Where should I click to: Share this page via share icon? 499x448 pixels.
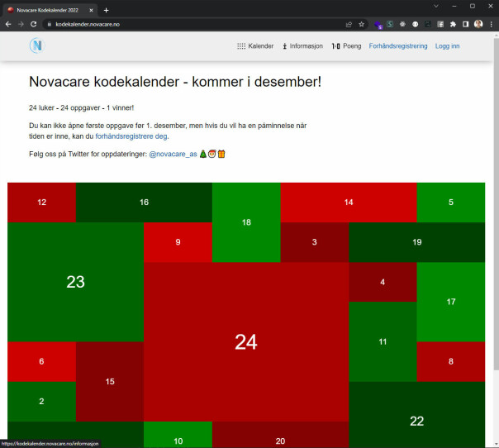tap(349, 24)
